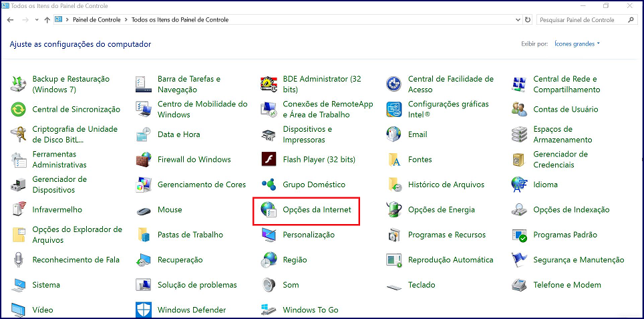644x319 pixels.
Task: Select Painel de Controle breadcrumb
Action: [96, 20]
